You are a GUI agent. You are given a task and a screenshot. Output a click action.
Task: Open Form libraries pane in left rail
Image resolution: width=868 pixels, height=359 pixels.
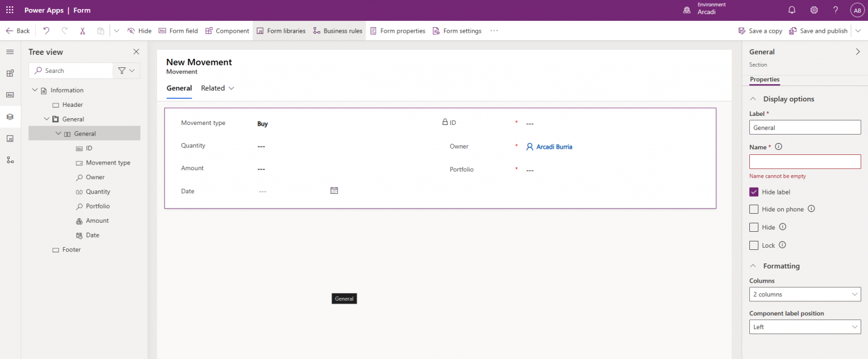coord(10,138)
